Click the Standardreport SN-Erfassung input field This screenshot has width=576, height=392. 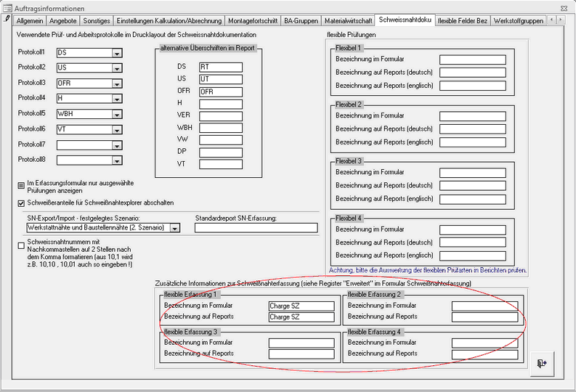pyautogui.click(x=256, y=228)
